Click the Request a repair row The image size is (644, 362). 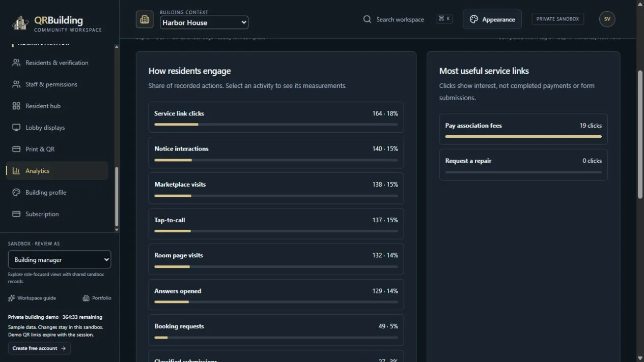(x=523, y=164)
